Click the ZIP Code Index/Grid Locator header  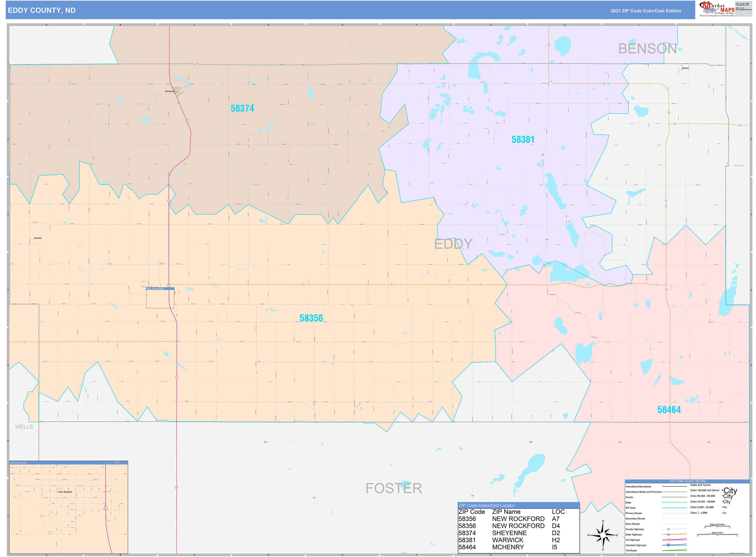pyautogui.click(x=486, y=505)
